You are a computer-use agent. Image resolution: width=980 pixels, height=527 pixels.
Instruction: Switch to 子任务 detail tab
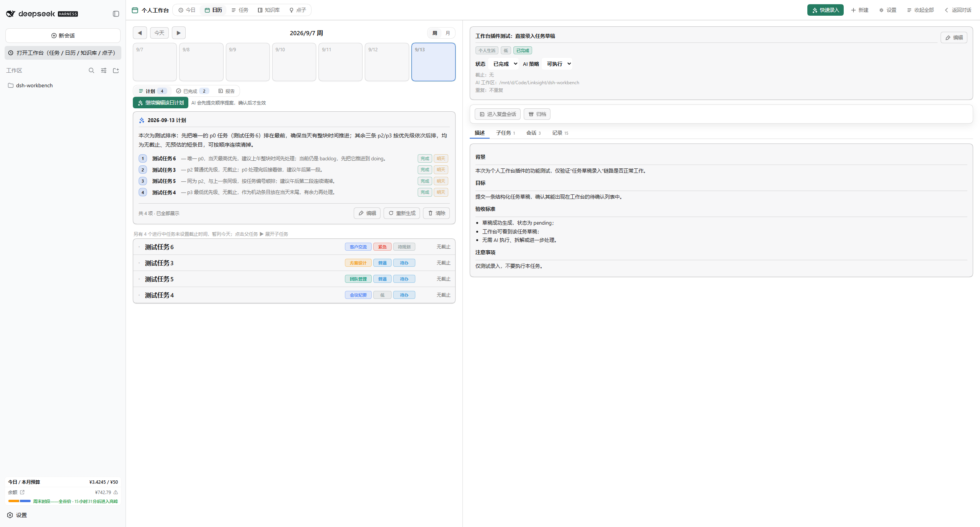click(505, 133)
